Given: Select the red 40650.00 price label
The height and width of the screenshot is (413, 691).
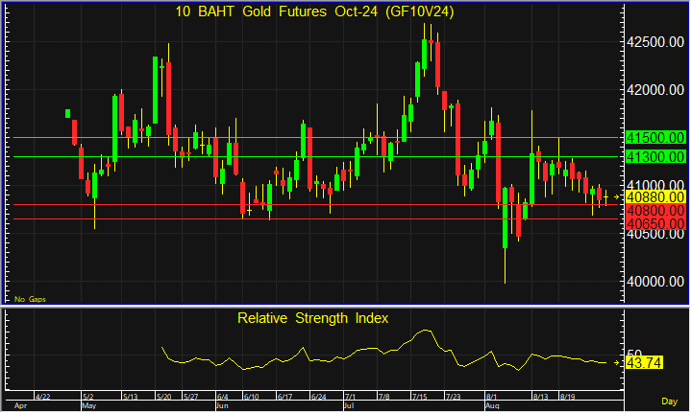Looking at the screenshot, I should tap(654, 226).
